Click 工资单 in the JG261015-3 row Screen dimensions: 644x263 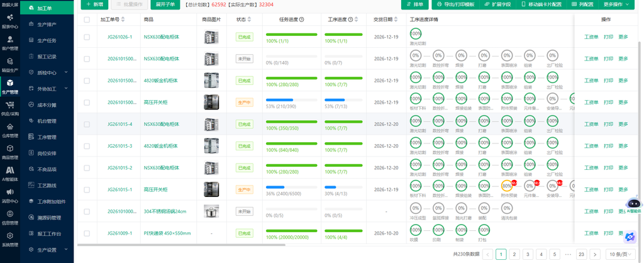tap(591, 146)
